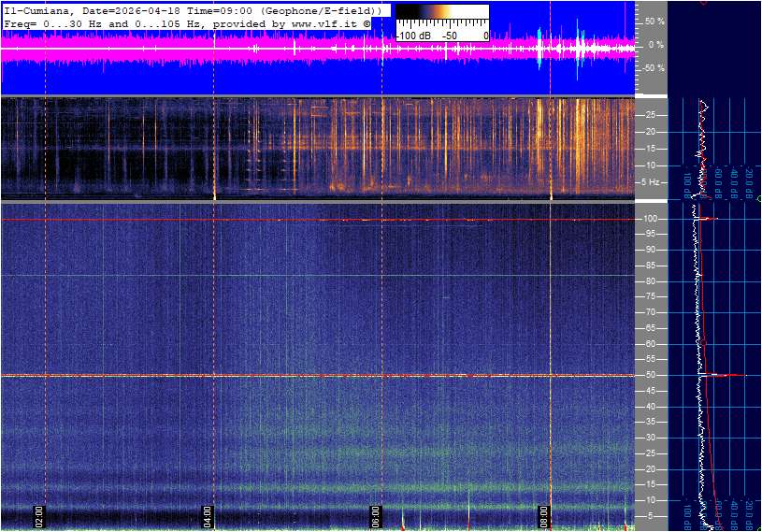762x532 pixels.
Task: Select the 06:00 time marker label
Action: pos(376,516)
